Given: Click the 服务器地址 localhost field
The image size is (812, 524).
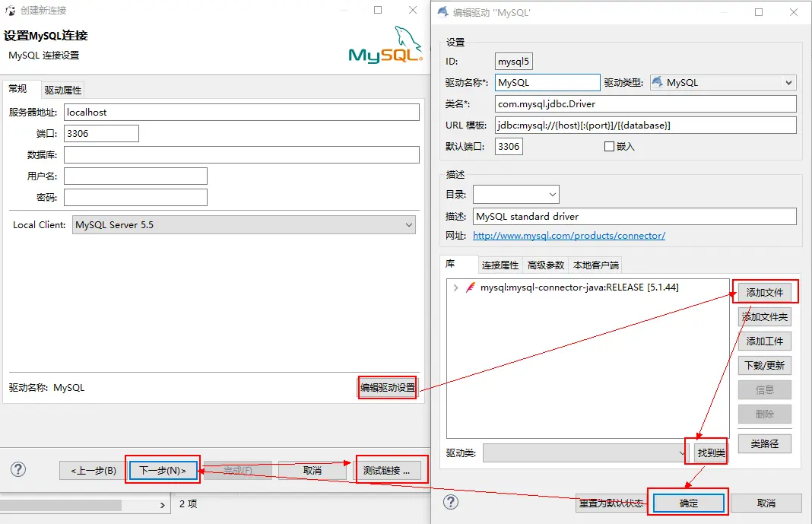Looking at the screenshot, I should coord(241,113).
